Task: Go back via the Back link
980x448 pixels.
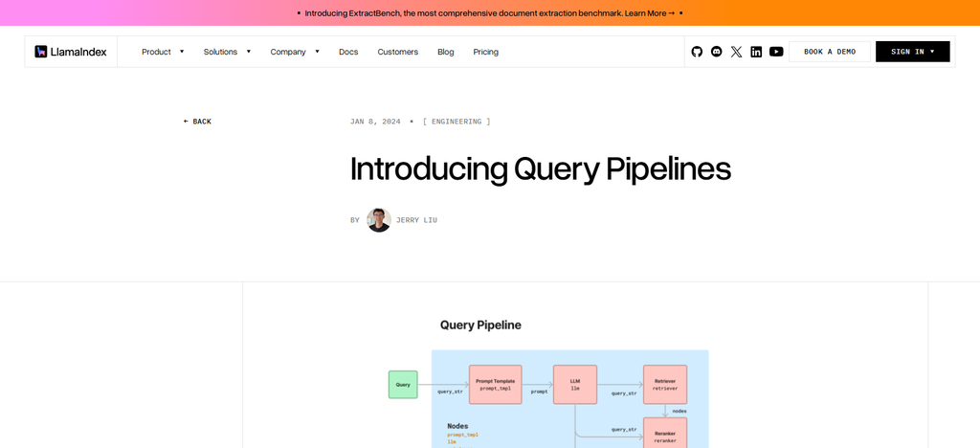Action: tap(197, 122)
